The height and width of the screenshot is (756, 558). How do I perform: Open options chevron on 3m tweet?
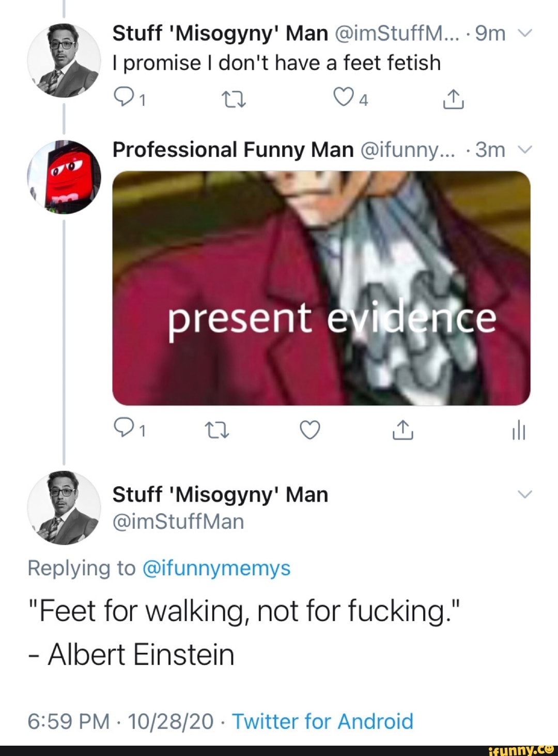(524, 150)
